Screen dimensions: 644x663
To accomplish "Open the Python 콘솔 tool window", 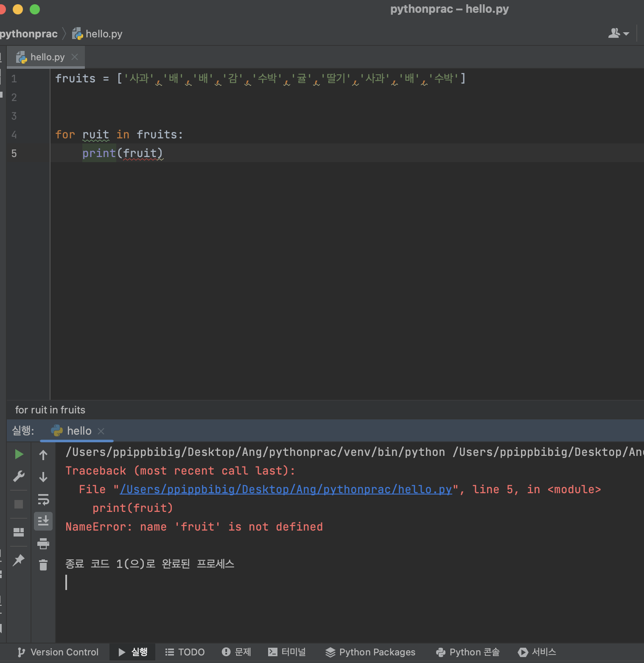I will click(468, 652).
